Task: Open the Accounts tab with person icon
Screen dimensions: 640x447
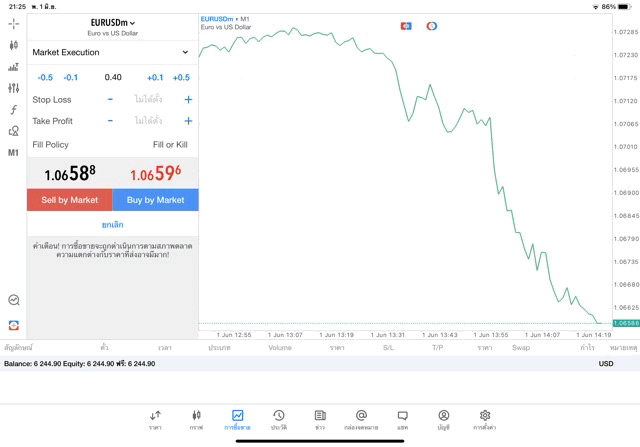Action: tap(444, 420)
